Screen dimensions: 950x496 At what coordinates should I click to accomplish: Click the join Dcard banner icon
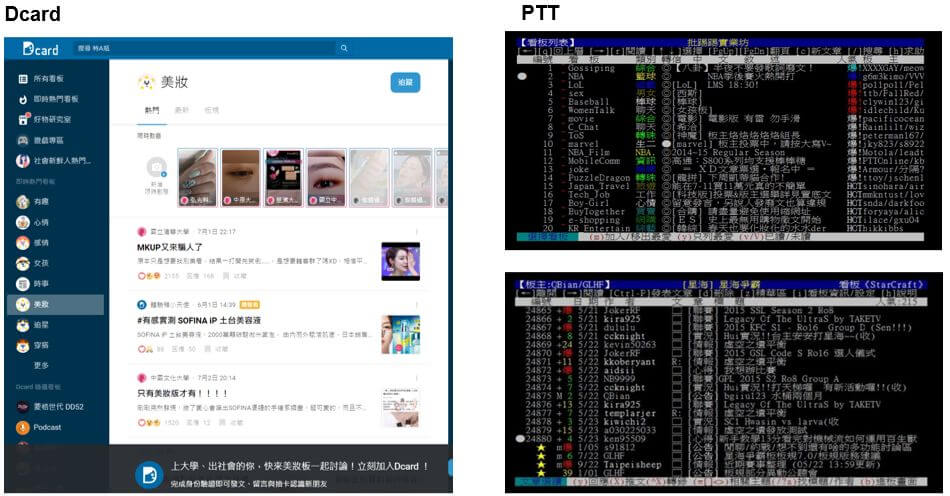click(x=149, y=475)
